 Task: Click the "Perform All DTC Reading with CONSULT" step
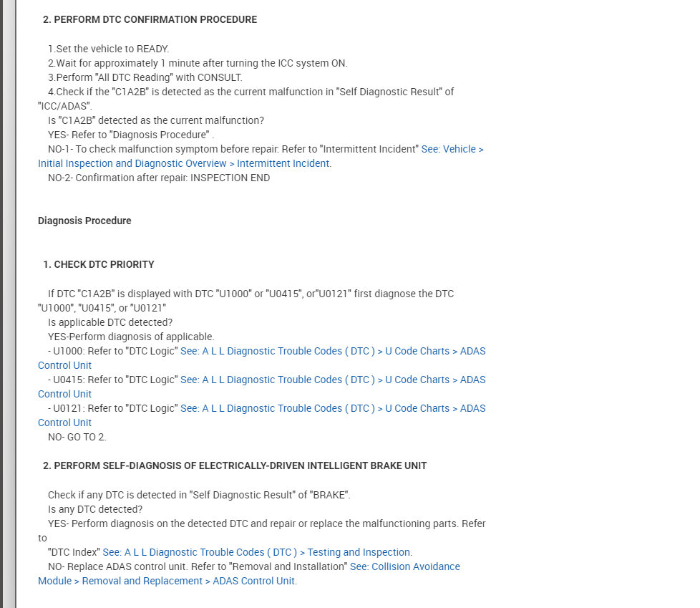[145, 77]
